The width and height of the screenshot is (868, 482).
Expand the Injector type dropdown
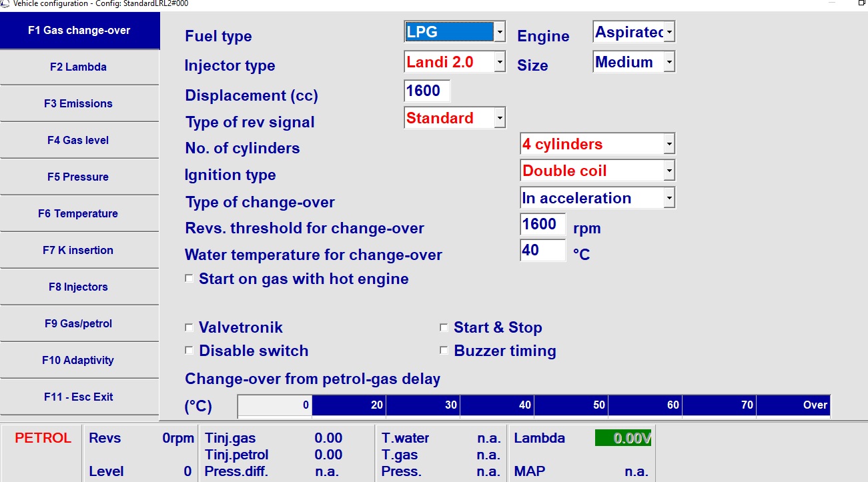499,63
